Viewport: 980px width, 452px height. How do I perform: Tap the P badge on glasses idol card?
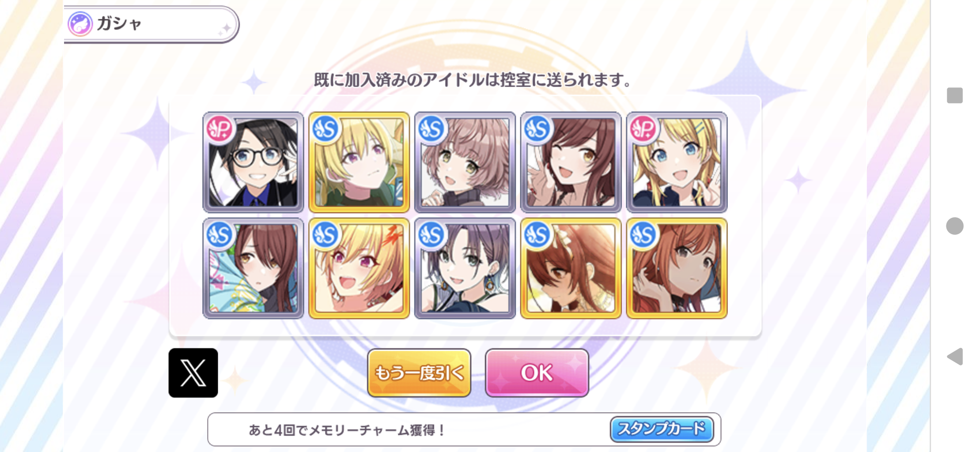tap(219, 129)
